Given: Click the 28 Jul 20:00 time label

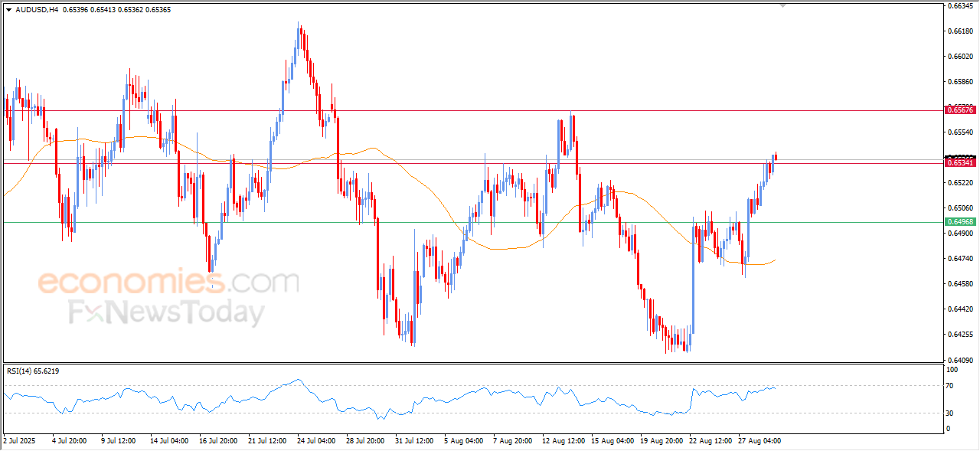Looking at the screenshot, I should (x=364, y=441).
